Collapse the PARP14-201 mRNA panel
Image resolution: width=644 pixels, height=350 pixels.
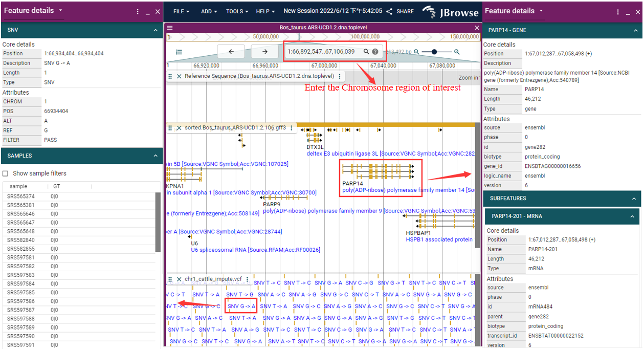(631, 216)
